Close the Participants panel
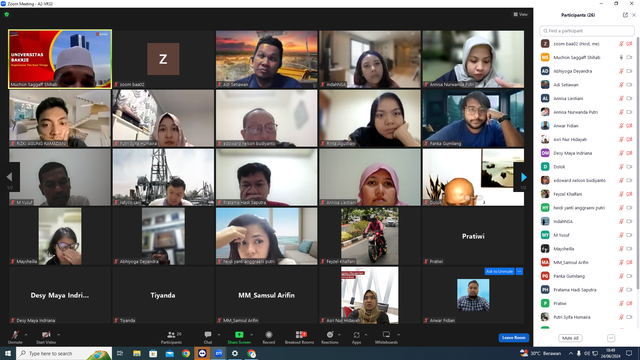This screenshot has height=360, width=640. (x=634, y=15)
